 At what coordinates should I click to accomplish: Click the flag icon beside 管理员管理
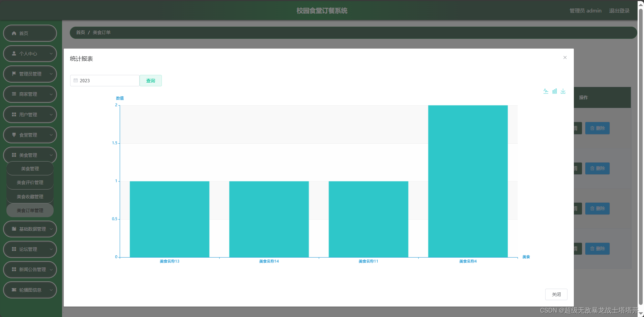tap(14, 74)
